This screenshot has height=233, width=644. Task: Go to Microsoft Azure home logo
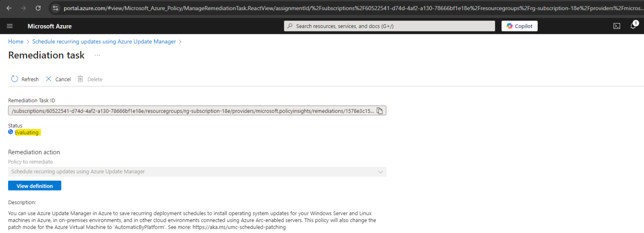click(49, 26)
